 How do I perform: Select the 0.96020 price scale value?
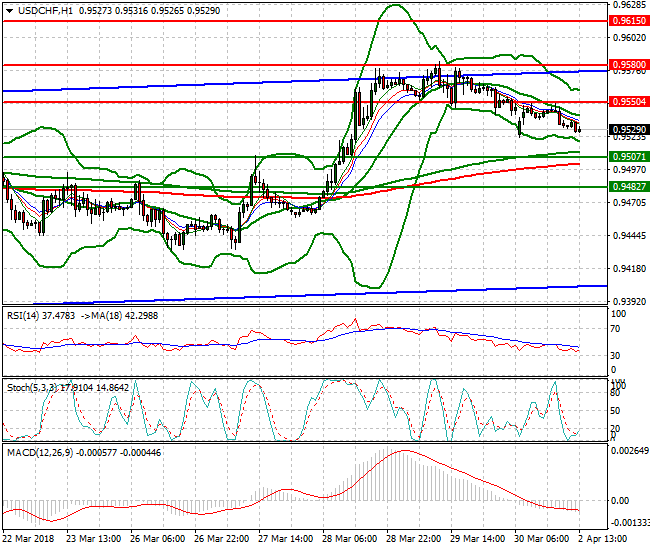coord(629,38)
